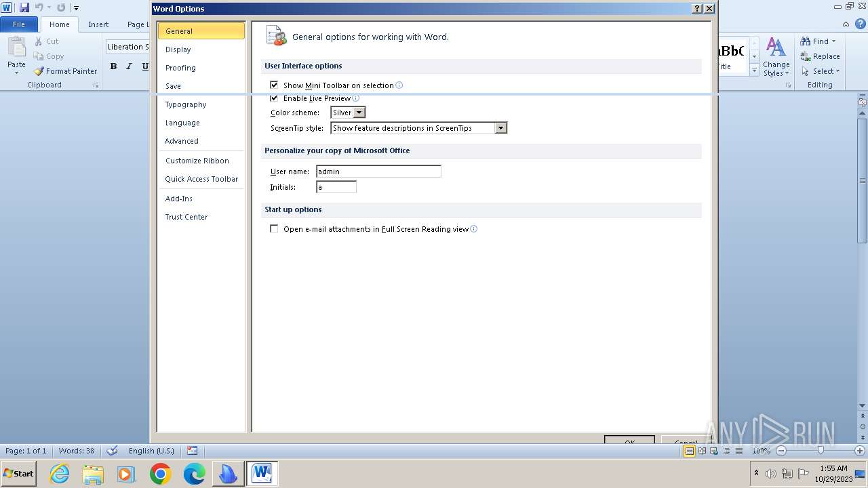Open Change Styles
This screenshot has height=488, width=868.
776,58
